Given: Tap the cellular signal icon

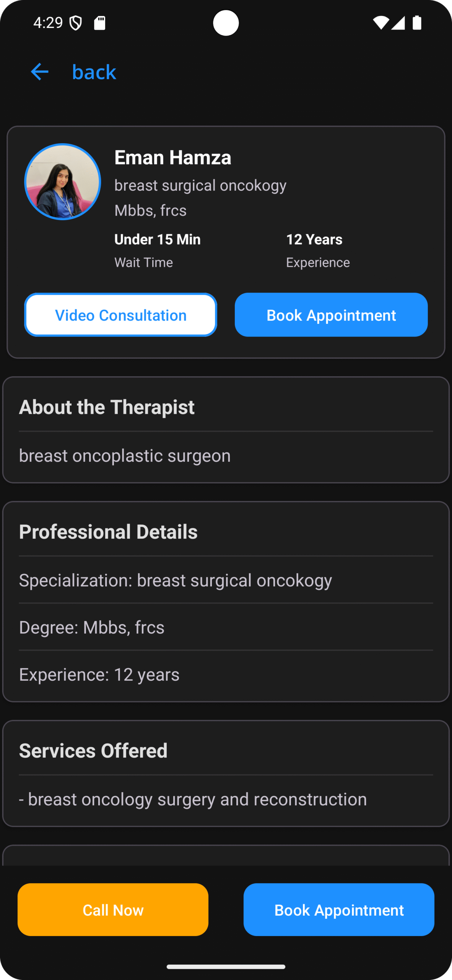Looking at the screenshot, I should pos(398,23).
